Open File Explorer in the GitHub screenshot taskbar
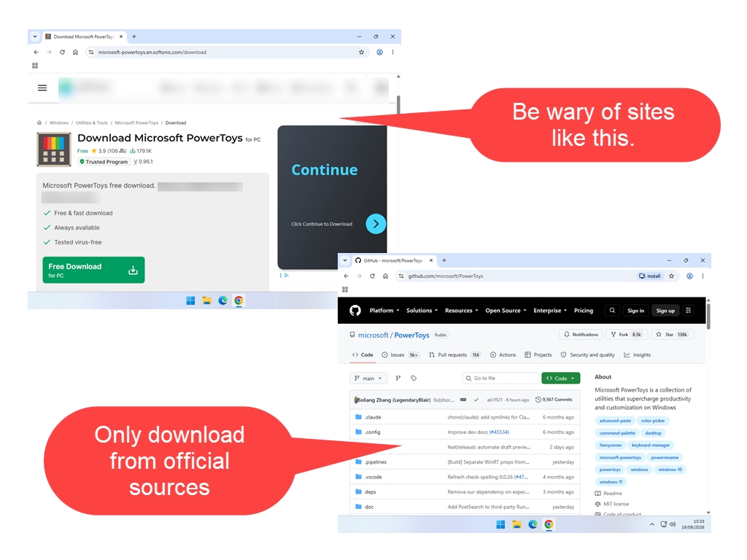Viewport: 747px width, 560px height. coord(516,525)
